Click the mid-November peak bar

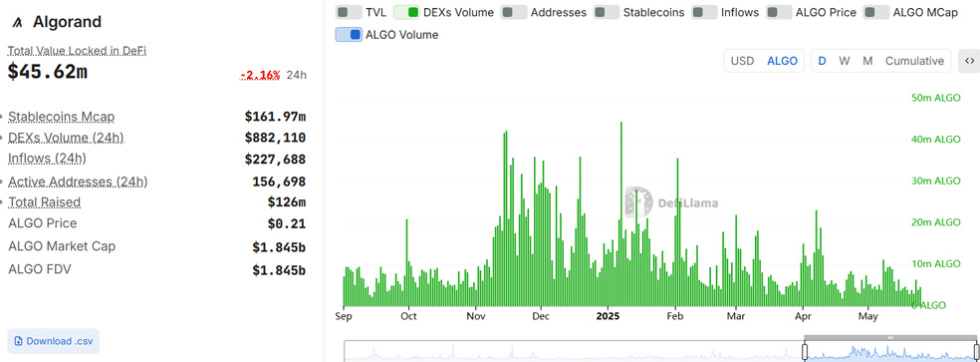pyautogui.click(x=506, y=218)
